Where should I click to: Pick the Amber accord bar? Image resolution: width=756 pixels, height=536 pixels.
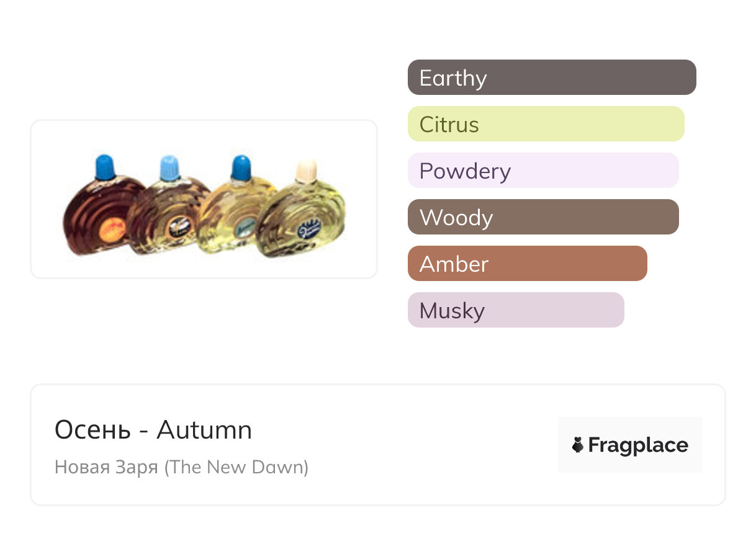point(527,264)
